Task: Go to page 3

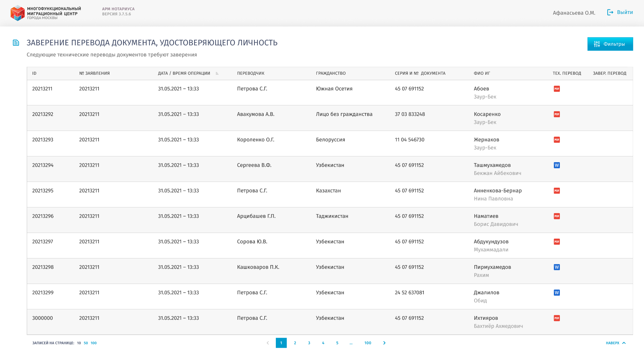Action: coord(309,343)
